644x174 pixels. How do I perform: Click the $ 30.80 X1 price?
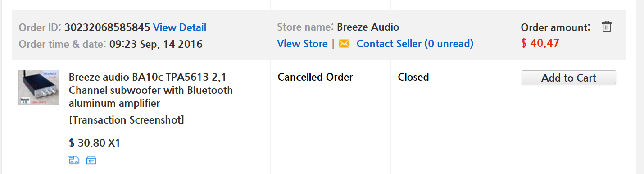coord(95,143)
